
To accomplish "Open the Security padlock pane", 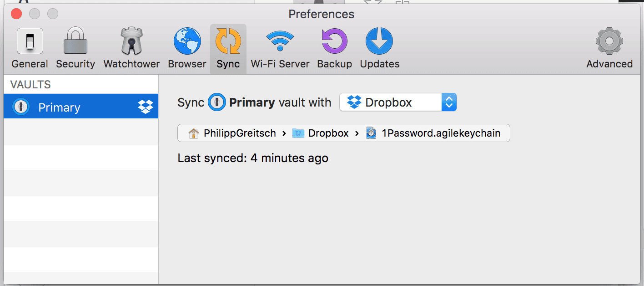I will (75, 41).
